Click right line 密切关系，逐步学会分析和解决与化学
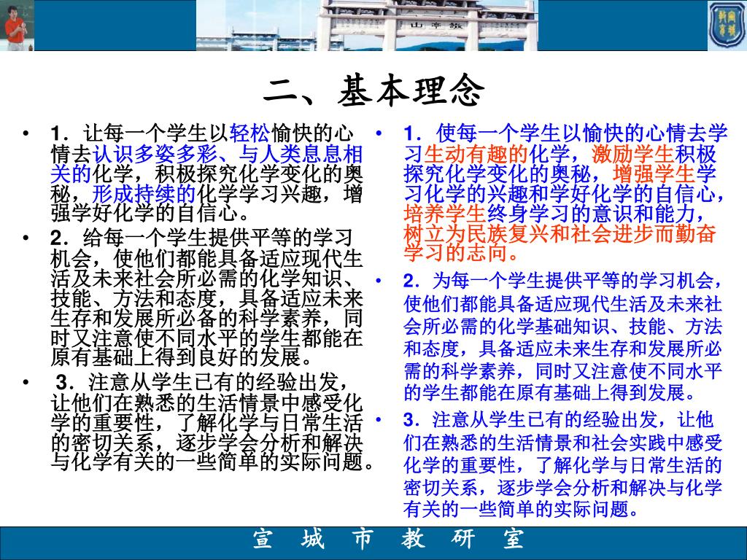Viewport: 747px width, 560px height. pos(562,488)
